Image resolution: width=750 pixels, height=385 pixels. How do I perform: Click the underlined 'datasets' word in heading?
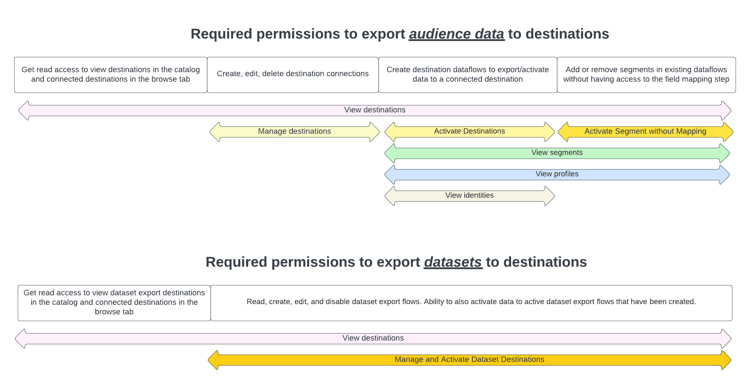coord(453,262)
